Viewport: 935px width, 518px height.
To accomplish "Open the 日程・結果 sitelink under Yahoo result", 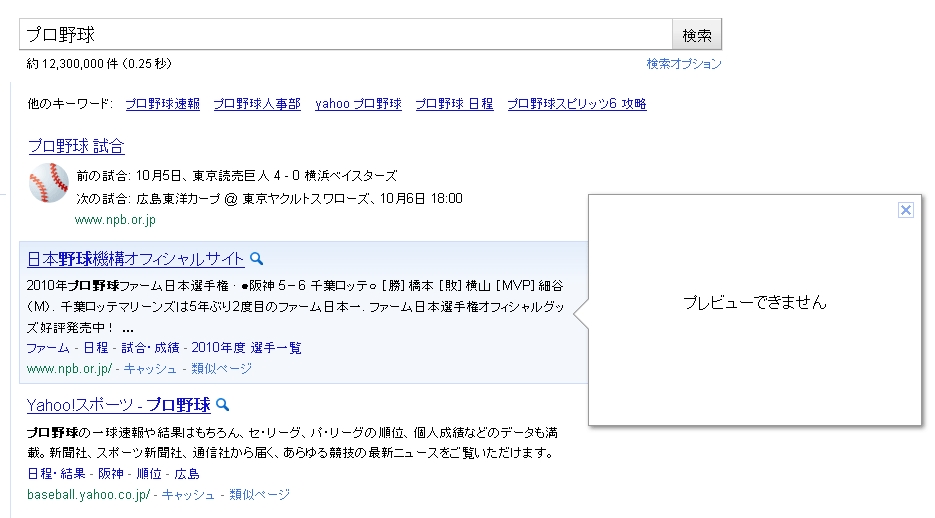I will point(57,474).
